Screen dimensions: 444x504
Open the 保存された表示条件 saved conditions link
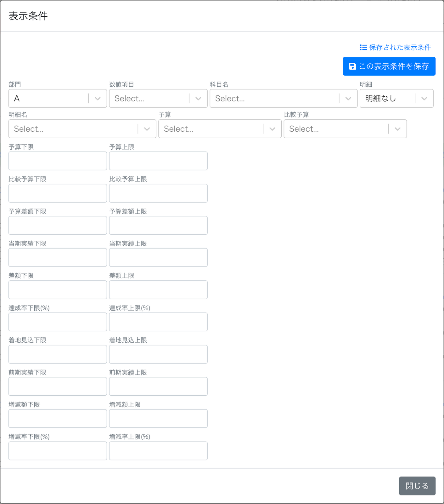[395, 47]
